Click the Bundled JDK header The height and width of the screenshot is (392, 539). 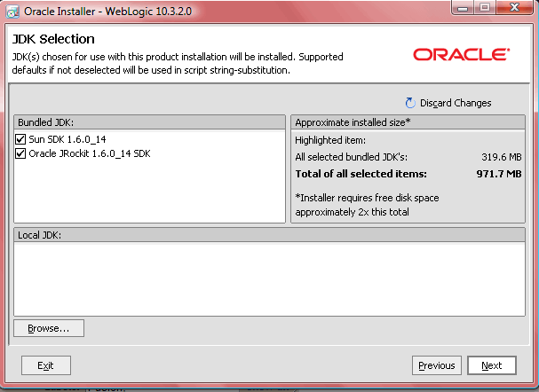[x=149, y=122]
